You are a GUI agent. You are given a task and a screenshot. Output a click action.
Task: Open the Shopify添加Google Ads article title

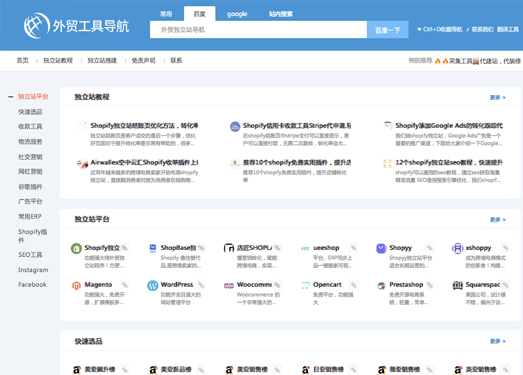click(449, 126)
